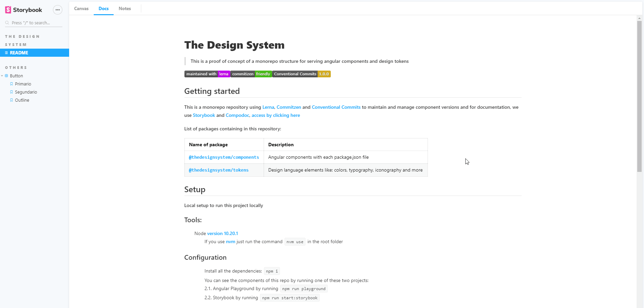Click the 'npm run start:storybook' code snippet
644x308 pixels.
[290, 298]
